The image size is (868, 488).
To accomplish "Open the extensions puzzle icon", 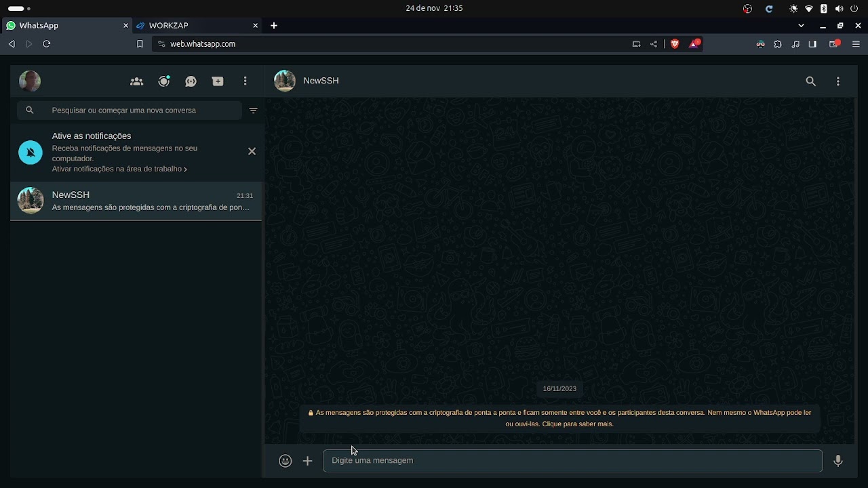I will tap(778, 44).
